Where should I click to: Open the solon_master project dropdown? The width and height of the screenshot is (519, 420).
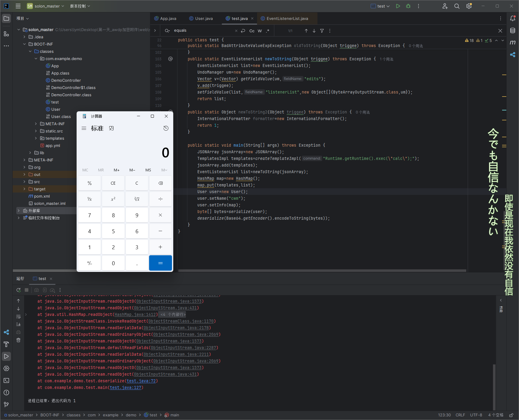pos(46,6)
